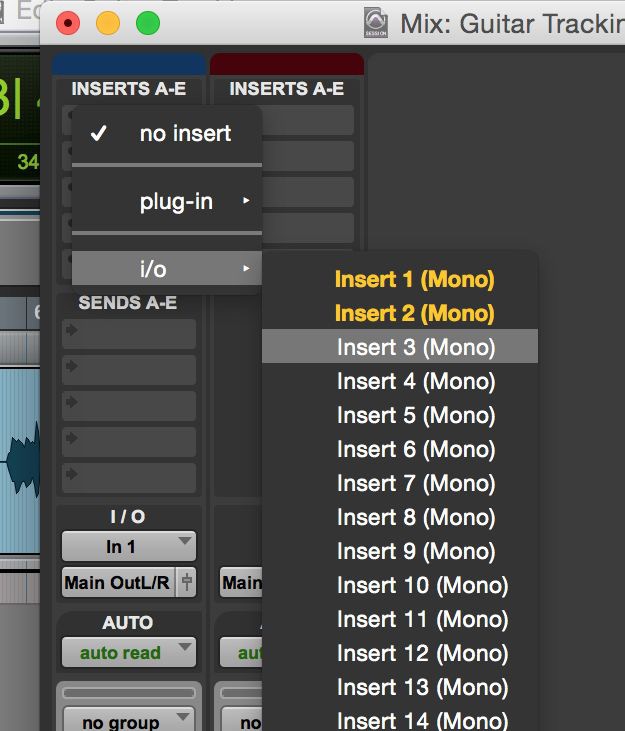Choose Insert 10 (Mono)
625x731 pixels.
click(400, 586)
